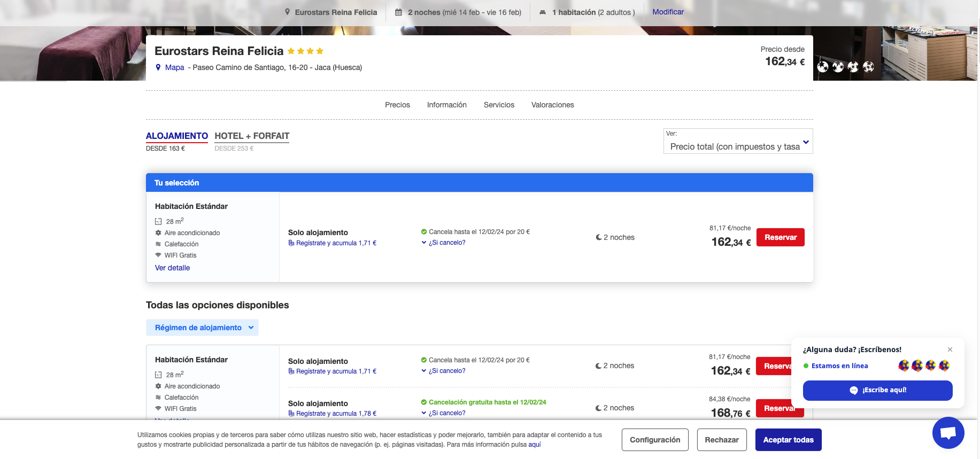Click Reservar for the 168,76 € option
Screen dimensions: 980x459
click(x=780, y=408)
